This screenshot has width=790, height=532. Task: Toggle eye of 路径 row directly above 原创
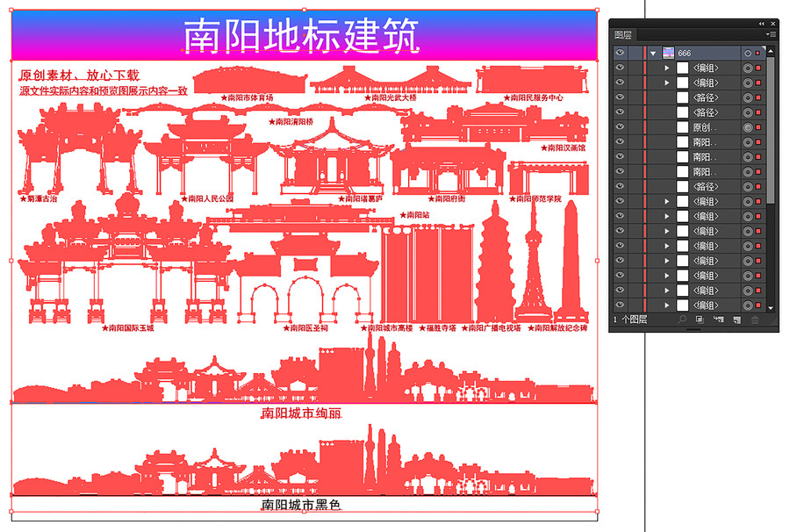[x=620, y=111]
